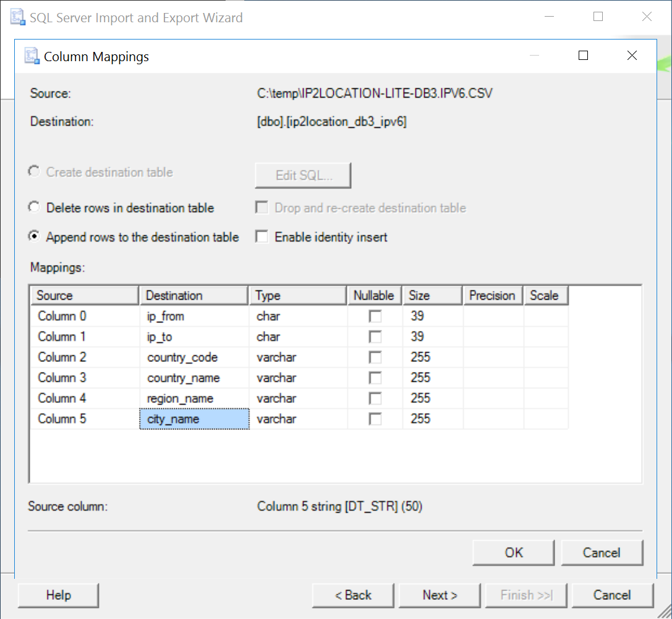Enable identity insert checkbox
The width and height of the screenshot is (672, 619).
(x=262, y=237)
